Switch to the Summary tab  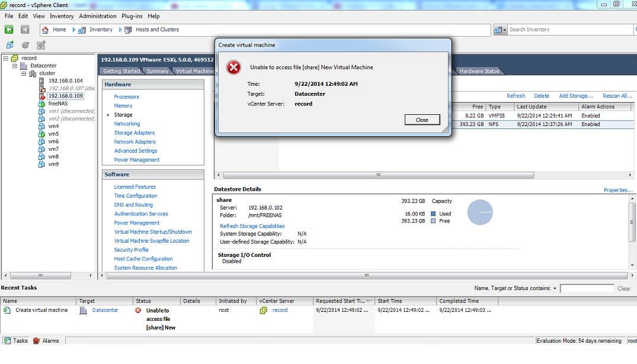click(158, 71)
